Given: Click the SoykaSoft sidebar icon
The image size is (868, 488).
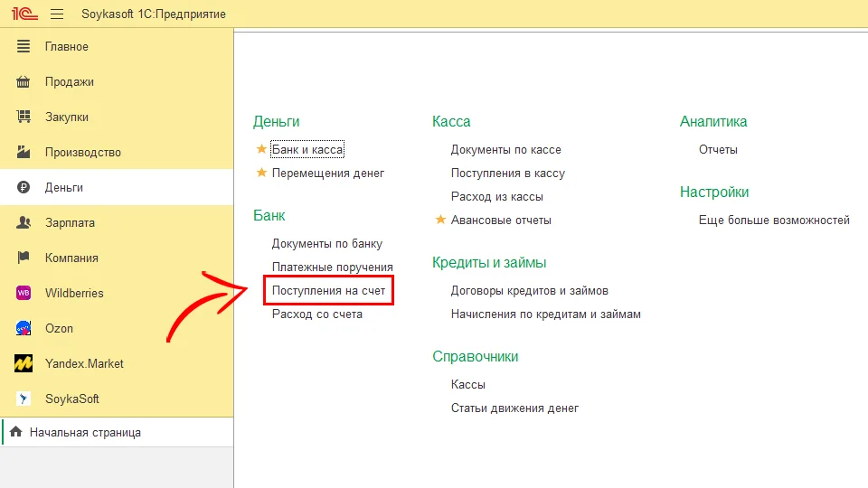Looking at the screenshot, I should [x=24, y=399].
